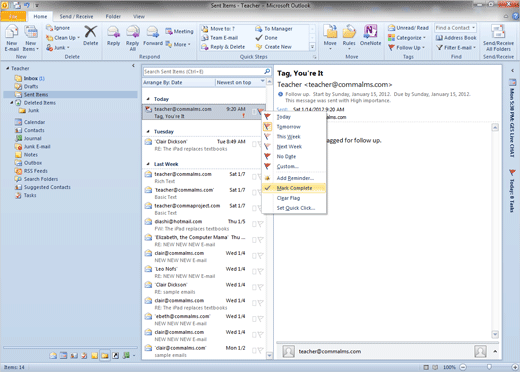This screenshot has width=520, height=372.
Task: Toggle Unread/Read status
Action: [408, 28]
